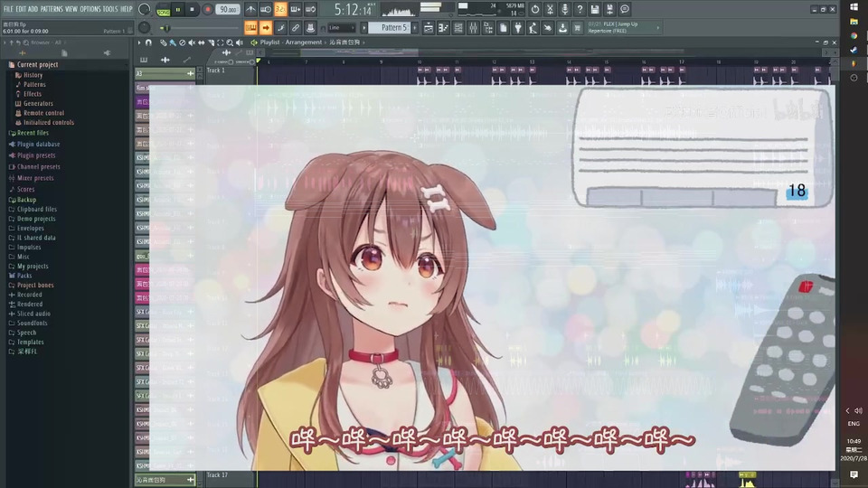This screenshot has height=488, width=868.
Task: Open the piano roll view icon
Action: pyautogui.click(x=443, y=28)
